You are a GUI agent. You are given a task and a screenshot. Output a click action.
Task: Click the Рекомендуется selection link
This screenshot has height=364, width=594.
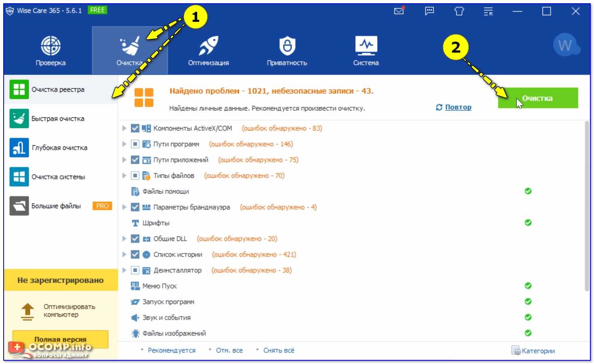172,350
